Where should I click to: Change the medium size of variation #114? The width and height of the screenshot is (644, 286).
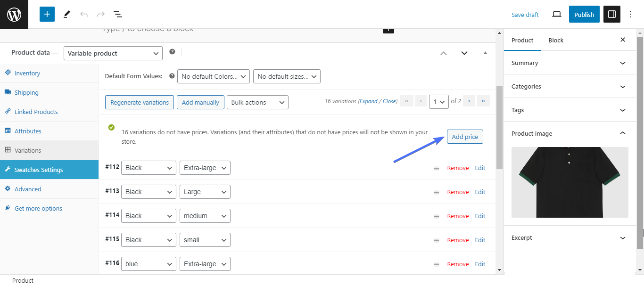[x=205, y=216]
